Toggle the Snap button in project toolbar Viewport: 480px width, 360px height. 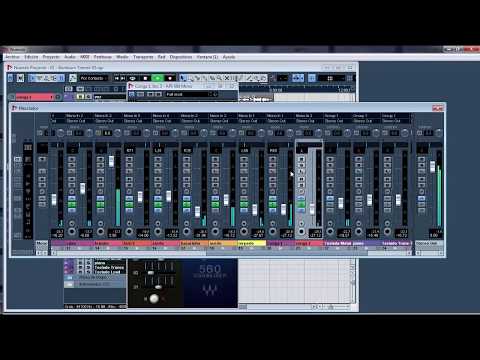pyautogui.click(x=312, y=78)
